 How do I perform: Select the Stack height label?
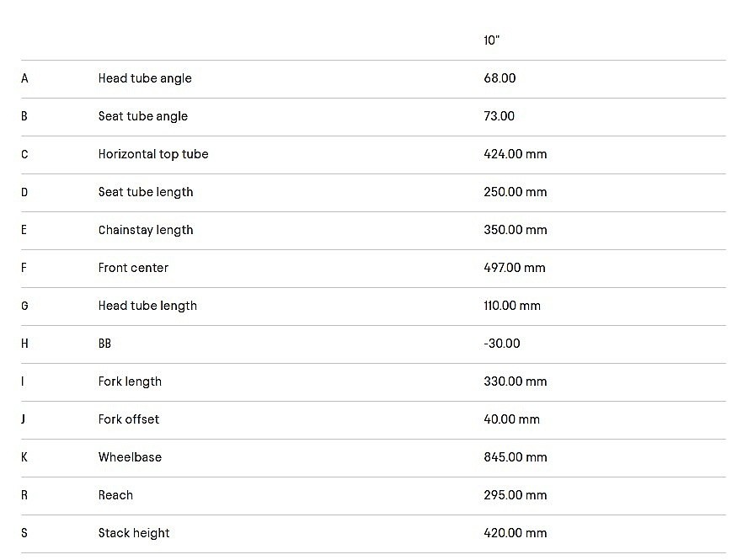[x=134, y=533]
